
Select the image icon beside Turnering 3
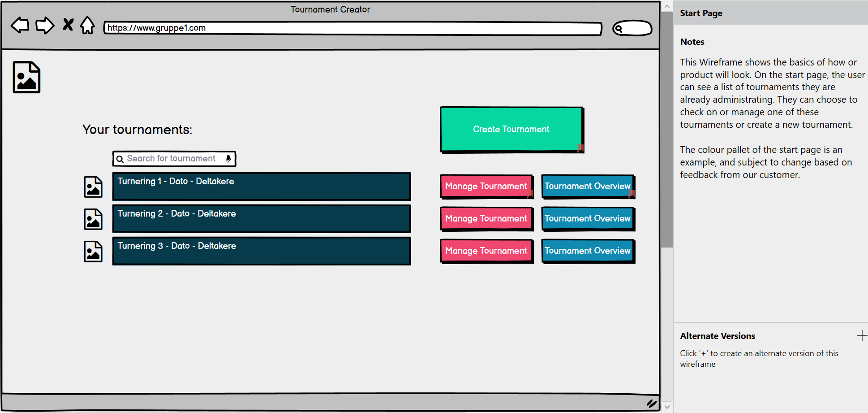click(x=93, y=252)
